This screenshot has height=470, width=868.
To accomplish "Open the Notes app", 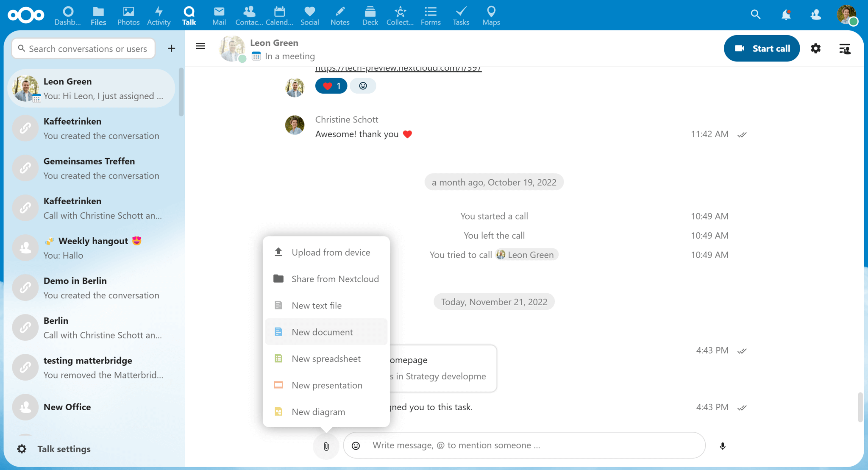I will coord(339,16).
